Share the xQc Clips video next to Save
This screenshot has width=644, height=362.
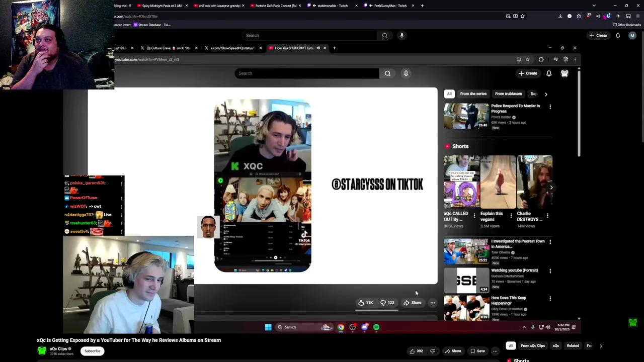pos(453,351)
